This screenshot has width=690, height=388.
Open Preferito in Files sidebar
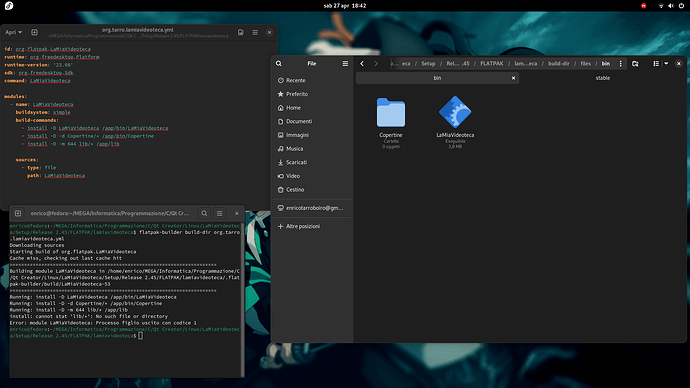coord(312,94)
